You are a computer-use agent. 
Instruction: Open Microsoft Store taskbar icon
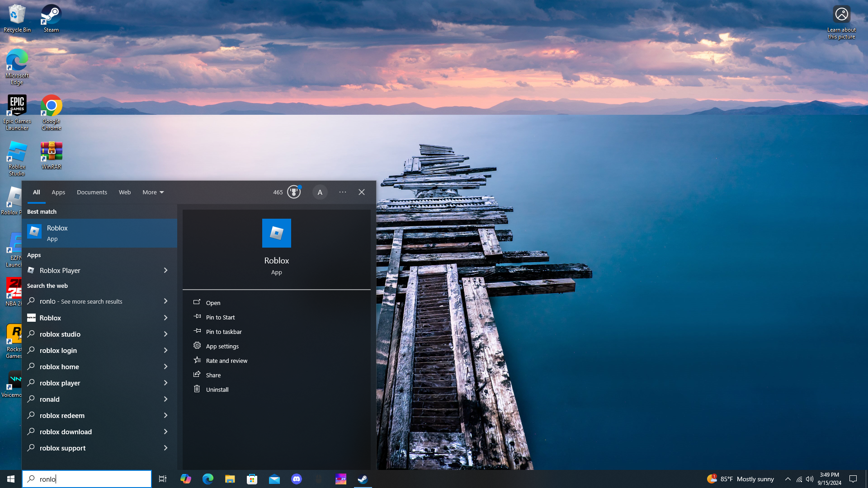coord(252,479)
